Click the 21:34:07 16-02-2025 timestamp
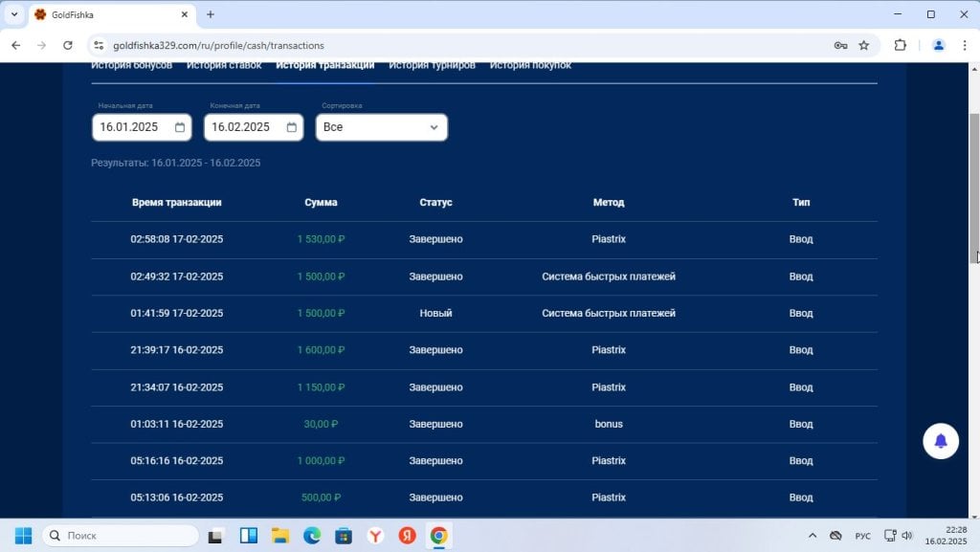This screenshot has width=980, height=552. 177,387
